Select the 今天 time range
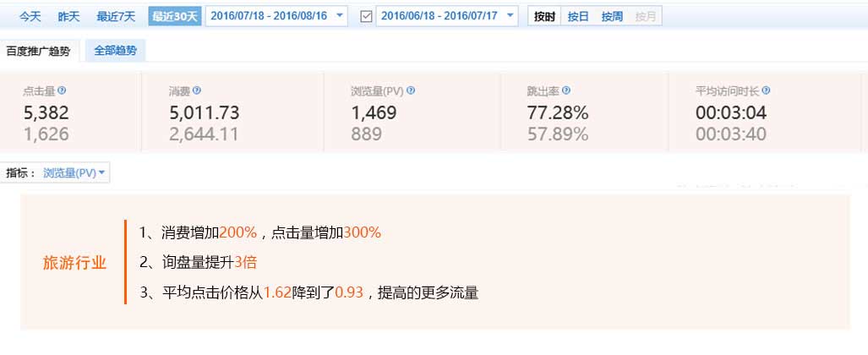This screenshot has height=355, width=868. coord(30,16)
